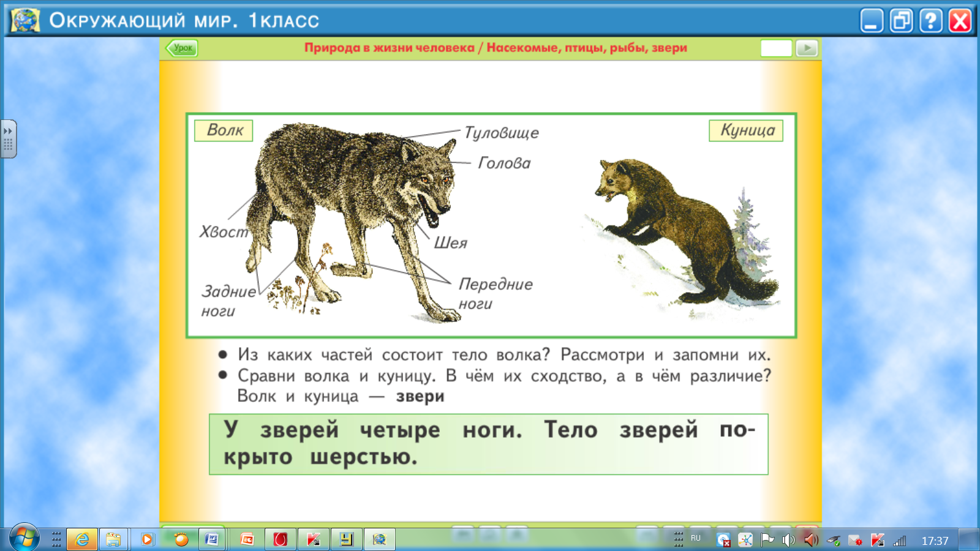The image size is (980, 551).
Task: Click the Волк label box
Action: 224,130
